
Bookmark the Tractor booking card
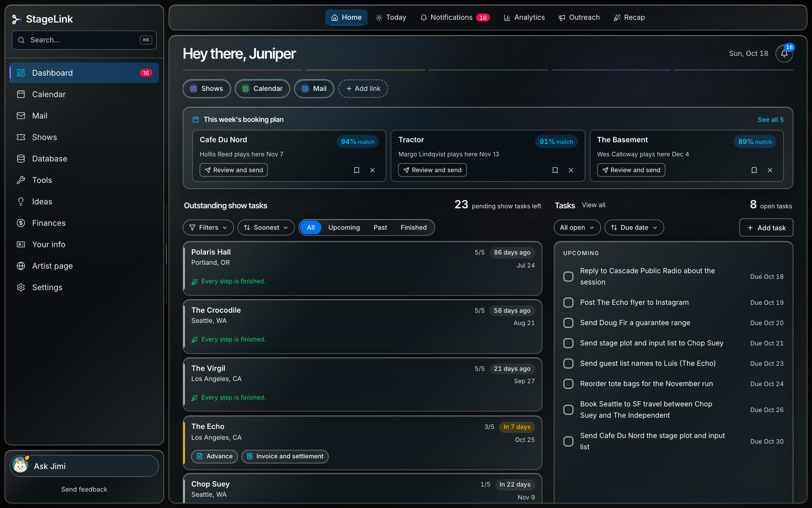point(555,170)
